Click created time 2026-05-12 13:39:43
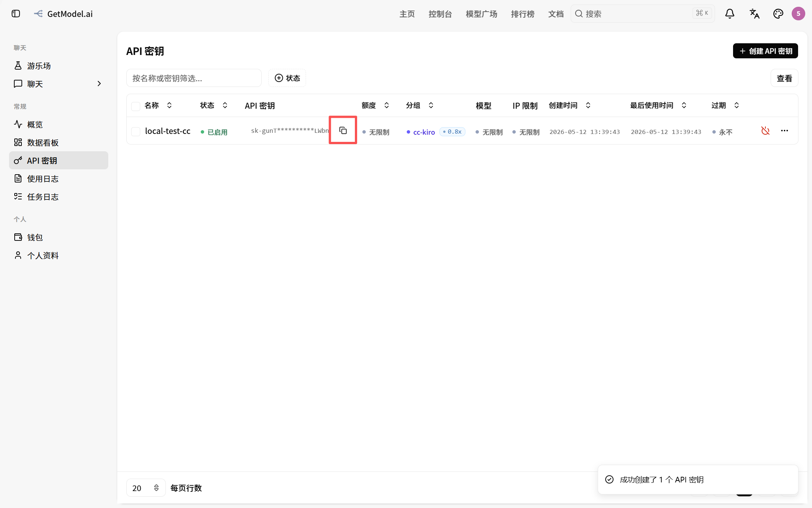Screen dimensions: 812x508 click(585, 132)
